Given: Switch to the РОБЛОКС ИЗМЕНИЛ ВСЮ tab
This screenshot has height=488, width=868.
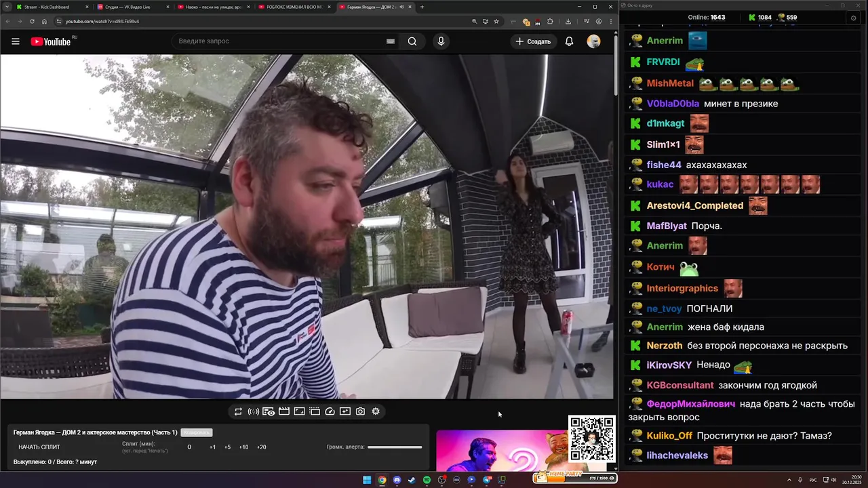Looking at the screenshot, I should 294,7.
